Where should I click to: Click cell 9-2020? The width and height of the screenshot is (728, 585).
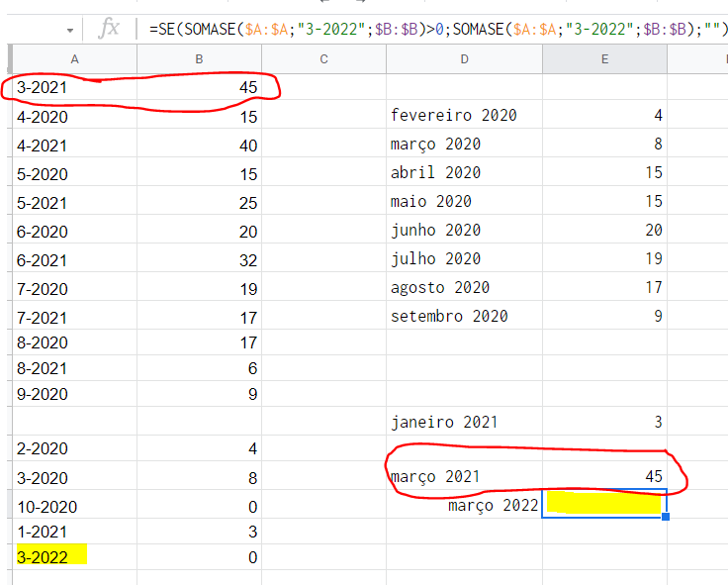click(x=74, y=394)
